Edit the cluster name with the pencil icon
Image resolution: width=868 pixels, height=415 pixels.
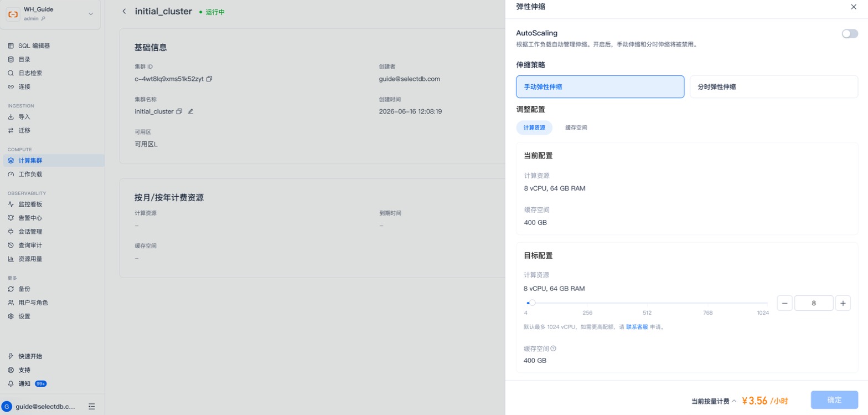(190, 111)
